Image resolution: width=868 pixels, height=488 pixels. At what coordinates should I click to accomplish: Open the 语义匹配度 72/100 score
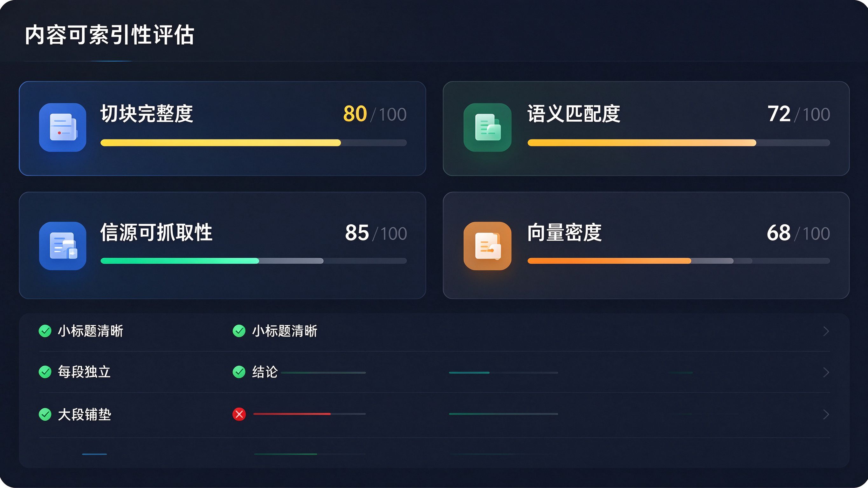click(798, 114)
